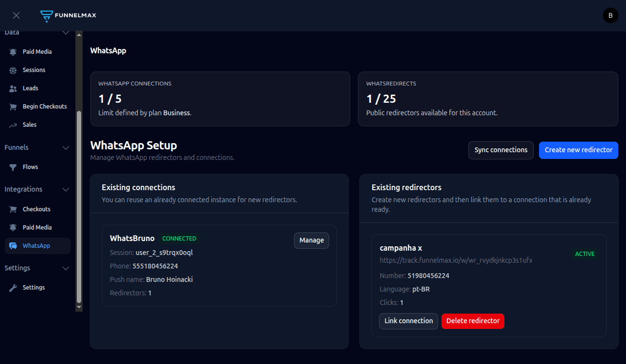Image resolution: width=626 pixels, height=364 pixels.
Task: Click the FunnelMax logo
Action: (x=68, y=15)
